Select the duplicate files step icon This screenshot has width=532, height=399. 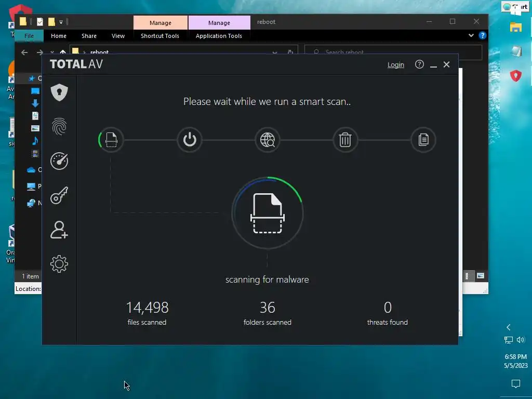click(423, 140)
